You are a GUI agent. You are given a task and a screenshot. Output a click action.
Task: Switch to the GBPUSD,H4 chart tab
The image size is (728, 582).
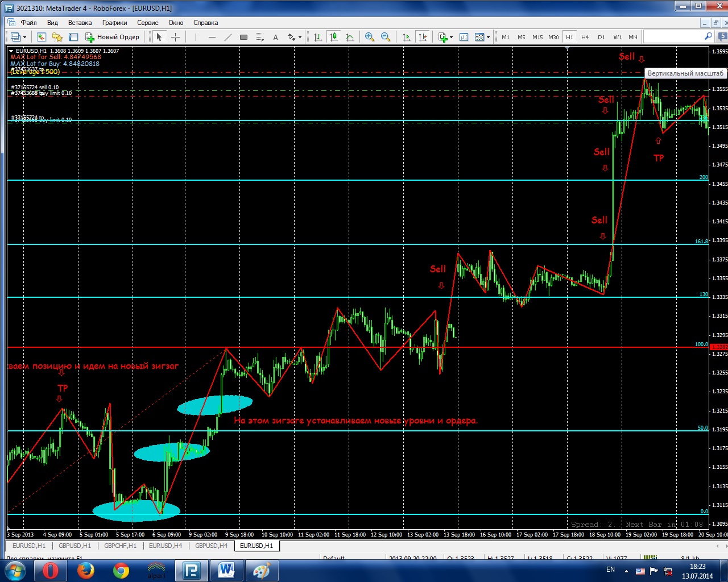tap(211, 546)
